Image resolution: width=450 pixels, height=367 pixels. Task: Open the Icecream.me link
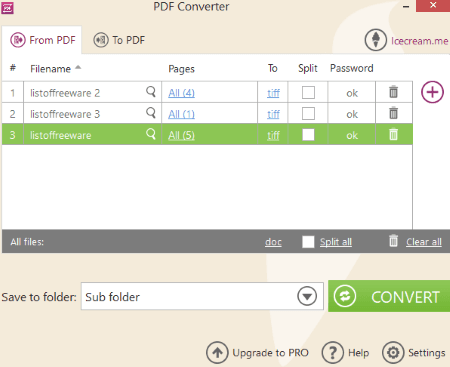point(420,41)
